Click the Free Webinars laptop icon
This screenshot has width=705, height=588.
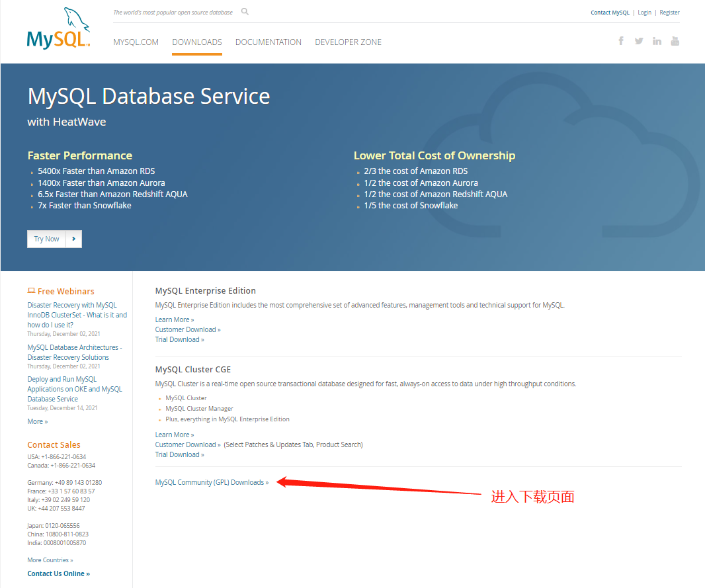pyautogui.click(x=31, y=291)
